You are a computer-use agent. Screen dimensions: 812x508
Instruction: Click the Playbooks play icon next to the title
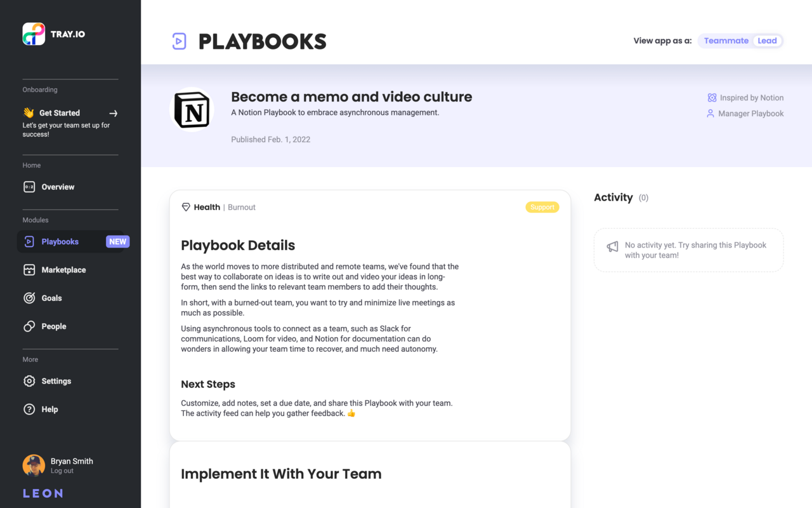click(x=179, y=41)
